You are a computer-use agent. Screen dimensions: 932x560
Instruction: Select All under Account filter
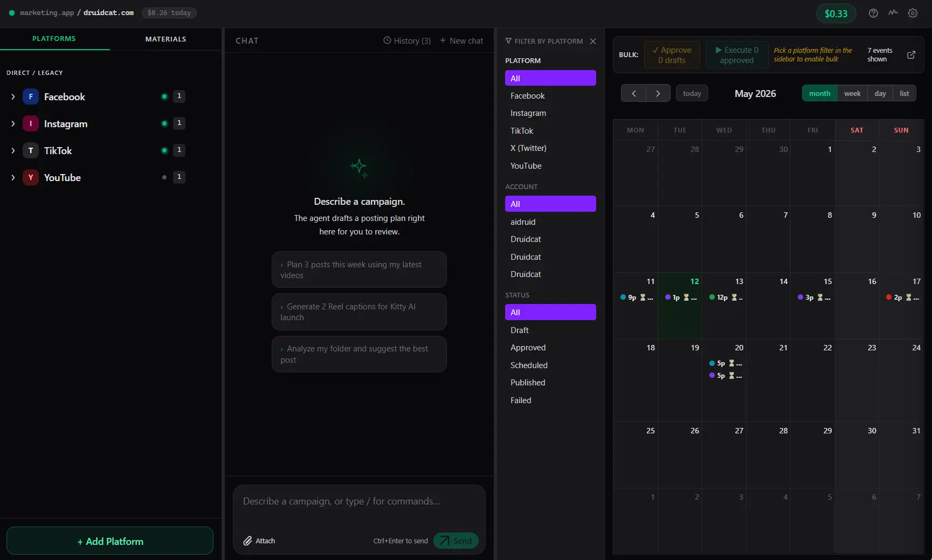pos(550,204)
